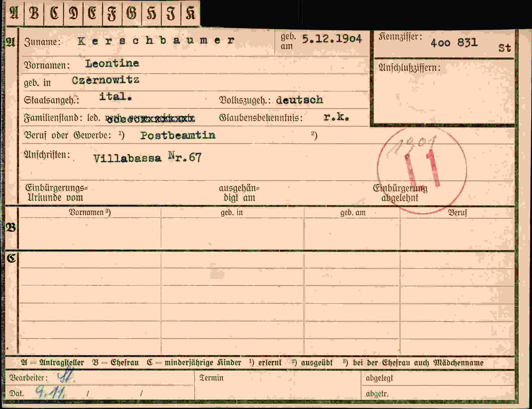Click the 'B = Ehefrau' legend entry
The image size is (532, 409).
(x=116, y=363)
